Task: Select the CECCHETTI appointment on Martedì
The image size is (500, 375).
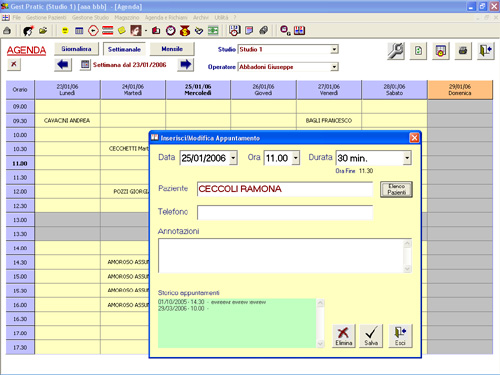Action: (129, 149)
